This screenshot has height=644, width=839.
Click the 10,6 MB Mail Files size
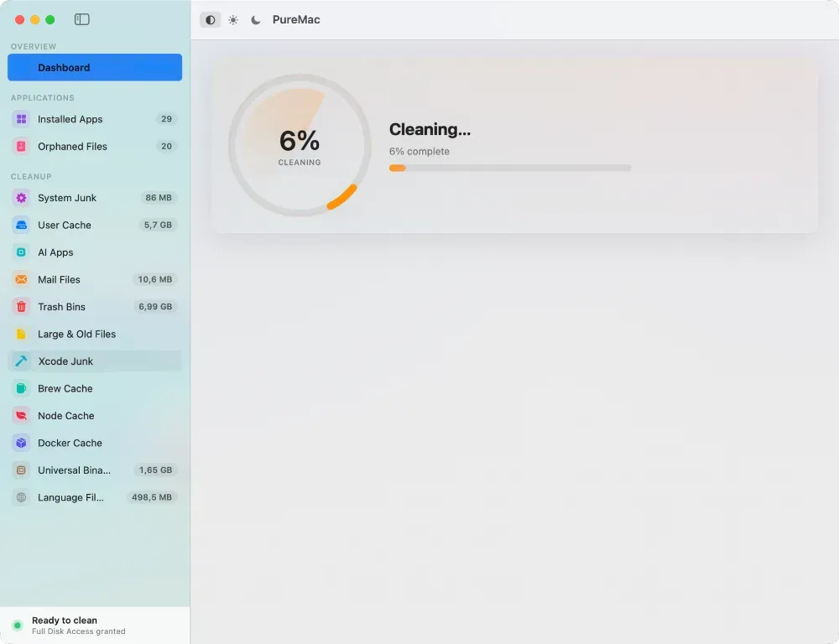(154, 279)
